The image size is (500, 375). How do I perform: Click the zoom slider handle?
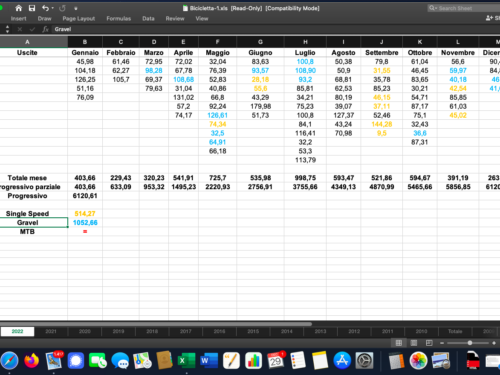470,343
